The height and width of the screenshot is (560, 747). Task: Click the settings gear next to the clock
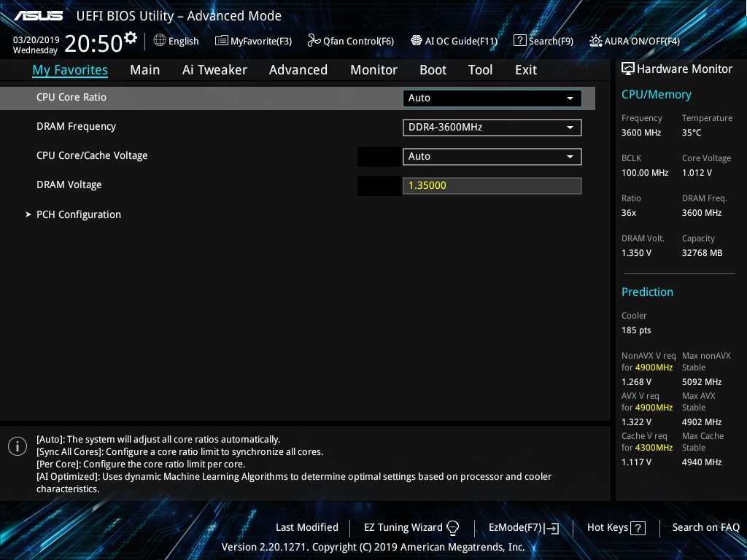tap(131, 37)
